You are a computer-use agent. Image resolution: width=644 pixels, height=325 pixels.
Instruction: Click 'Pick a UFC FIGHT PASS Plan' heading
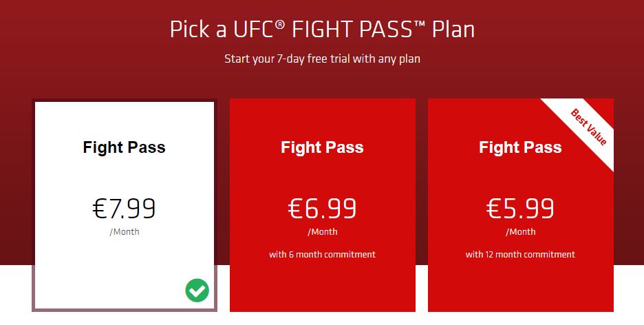coord(323,29)
